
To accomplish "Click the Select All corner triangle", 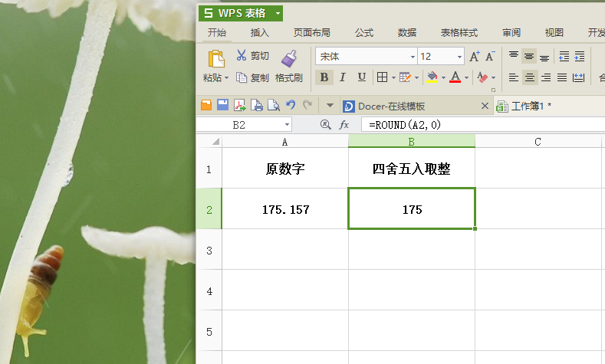I will 215,142.
